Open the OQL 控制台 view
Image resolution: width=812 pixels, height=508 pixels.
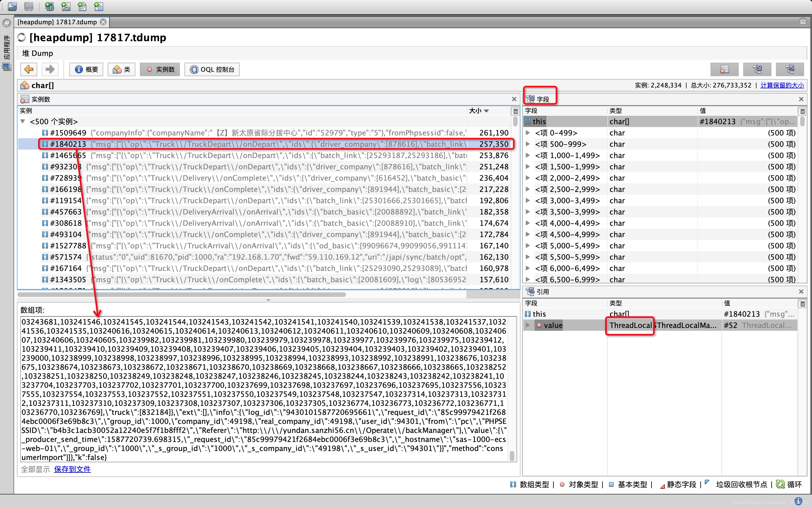(x=212, y=69)
